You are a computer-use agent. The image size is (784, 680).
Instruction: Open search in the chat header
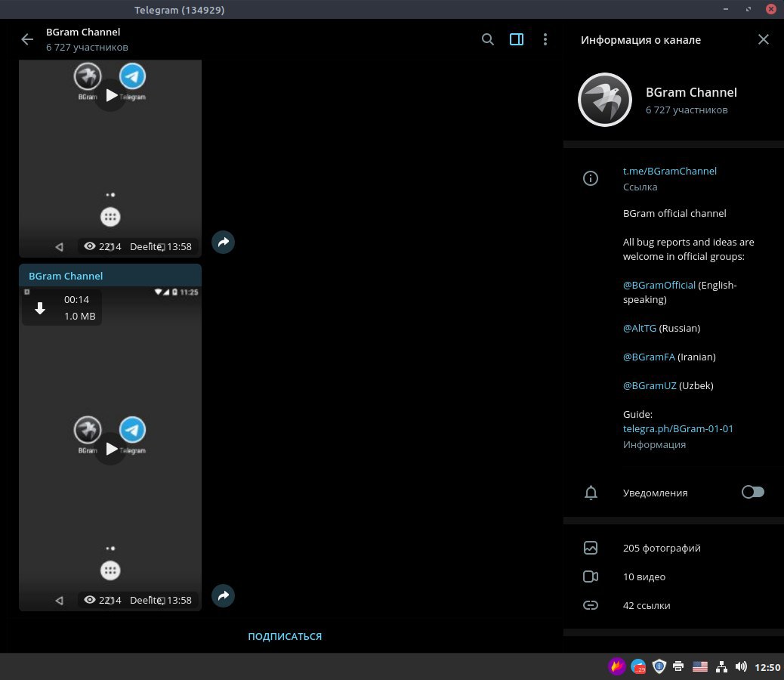pyautogui.click(x=487, y=39)
